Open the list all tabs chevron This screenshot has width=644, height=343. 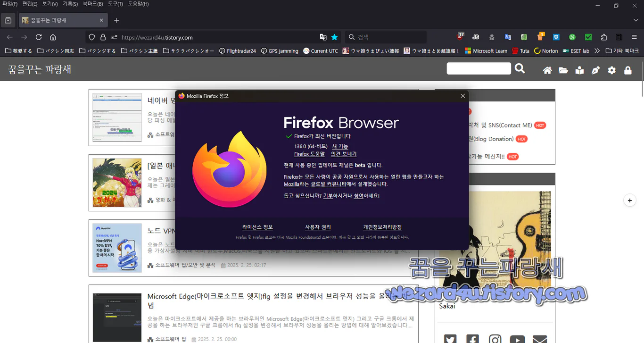pyautogui.click(x=635, y=20)
